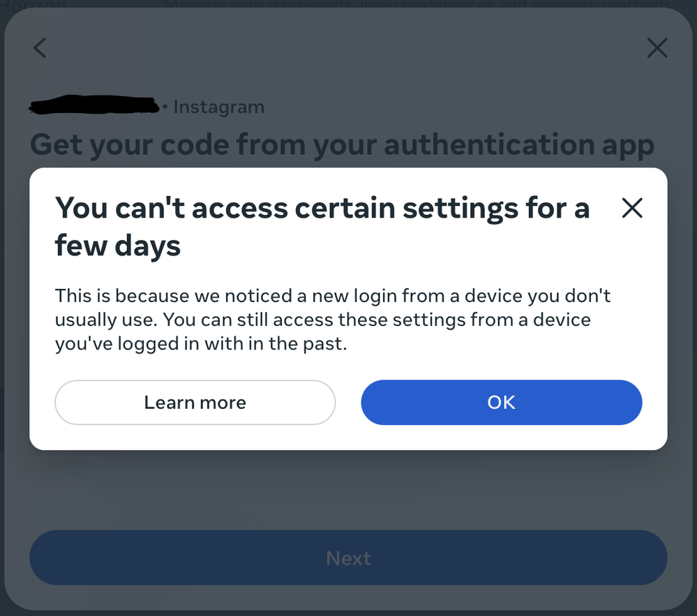Go back using the left chevron arrow
697x616 pixels.
pyautogui.click(x=40, y=48)
